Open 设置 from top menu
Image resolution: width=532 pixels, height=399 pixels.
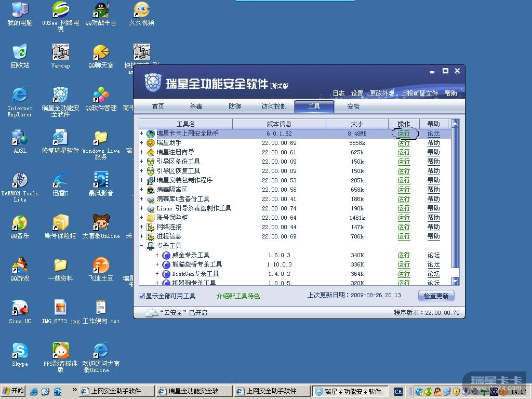[x=357, y=94]
